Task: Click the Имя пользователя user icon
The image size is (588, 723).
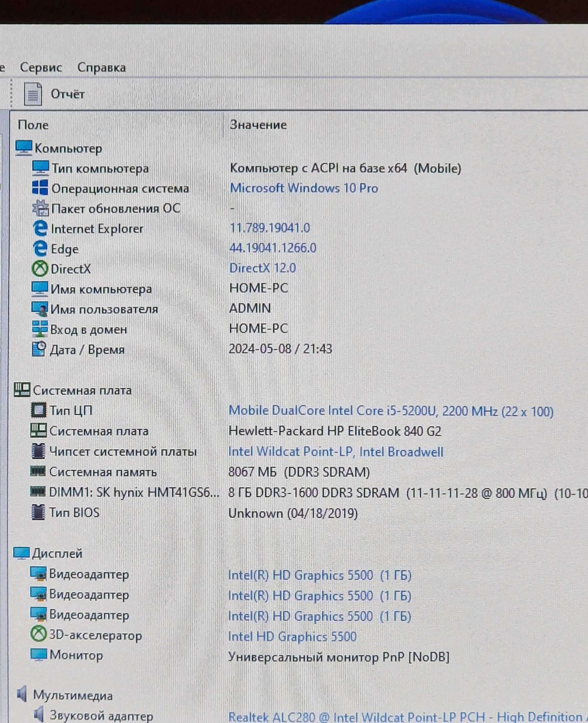Action: tap(40, 309)
